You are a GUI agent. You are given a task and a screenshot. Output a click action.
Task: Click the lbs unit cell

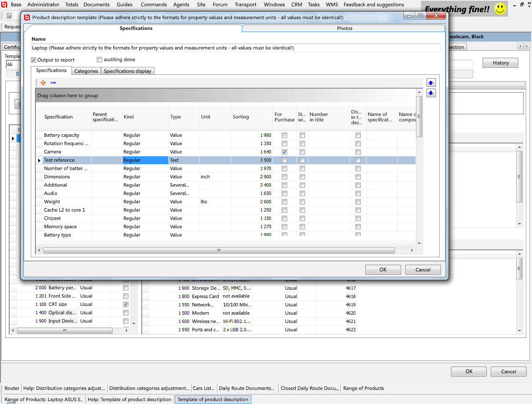coord(215,202)
